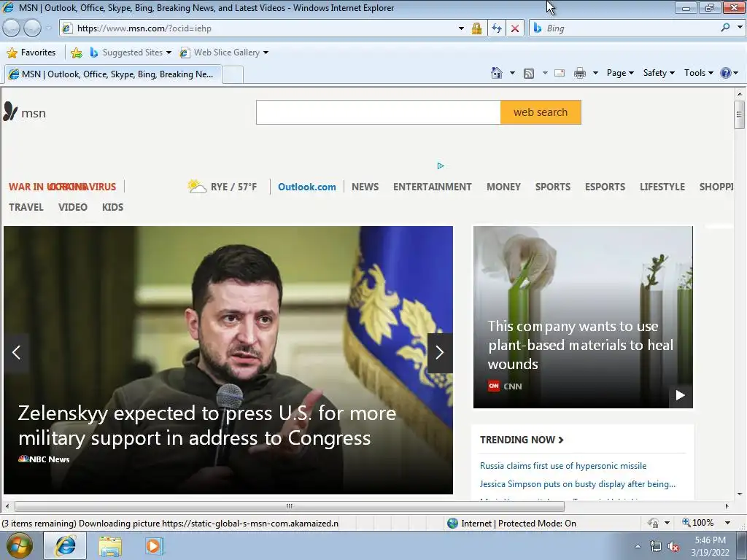
Task: Click the muted volume tray icon
Action: (x=673, y=547)
